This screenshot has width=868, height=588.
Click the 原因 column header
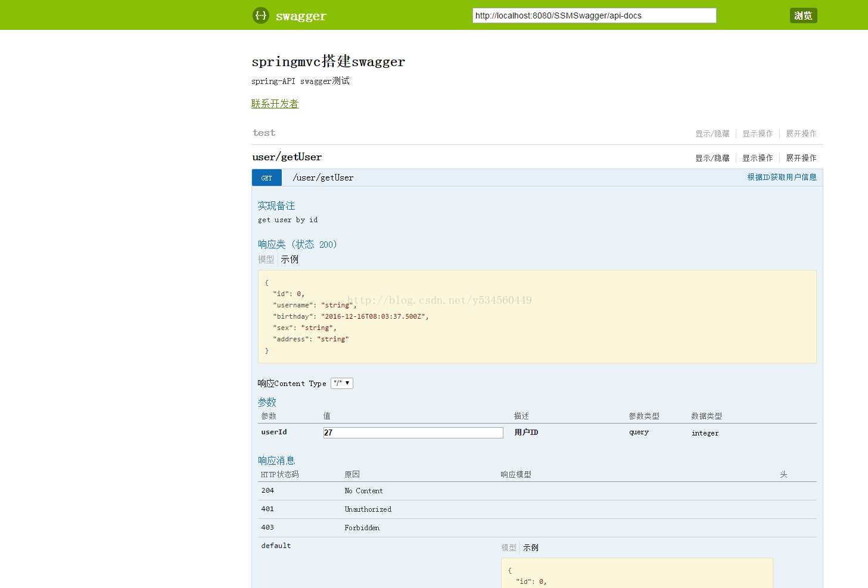352,474
